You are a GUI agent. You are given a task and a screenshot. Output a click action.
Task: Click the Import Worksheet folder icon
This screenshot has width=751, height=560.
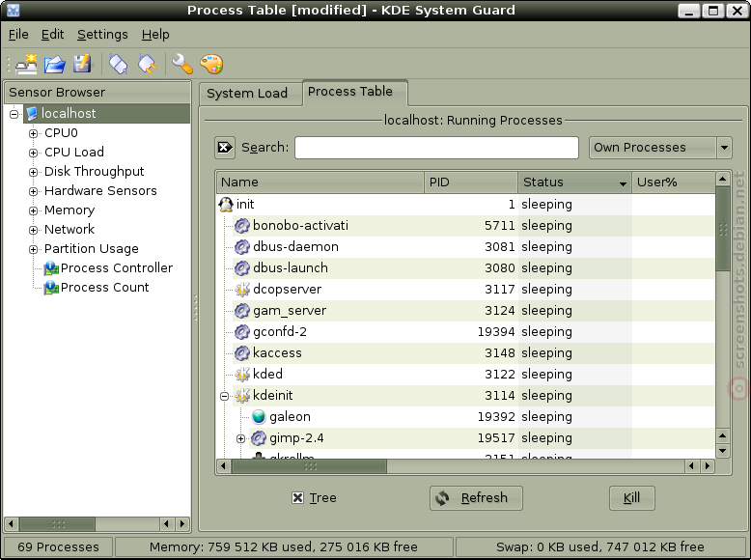tap(55, 64)
